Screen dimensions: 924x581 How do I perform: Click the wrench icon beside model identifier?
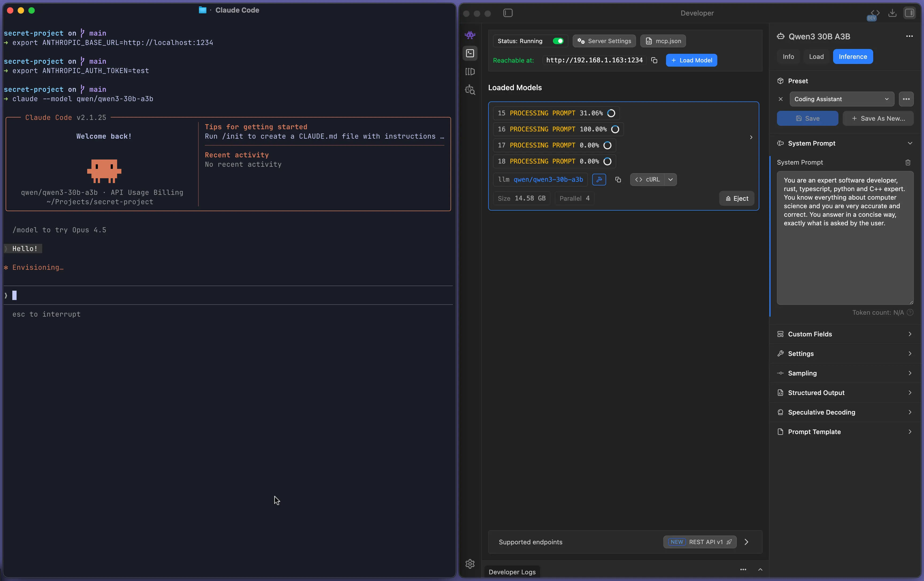pos(599,179)
